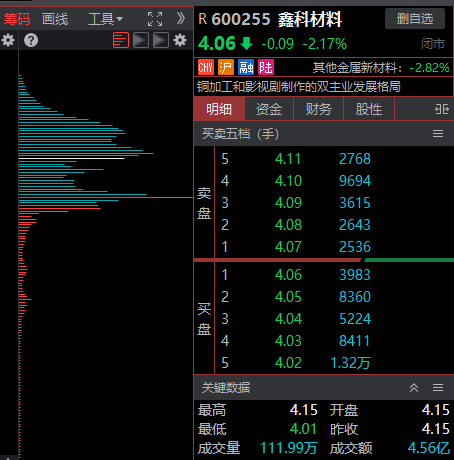454x460 pixels.
Task: Switch to the 明细 tab
Action: [219, 109]
